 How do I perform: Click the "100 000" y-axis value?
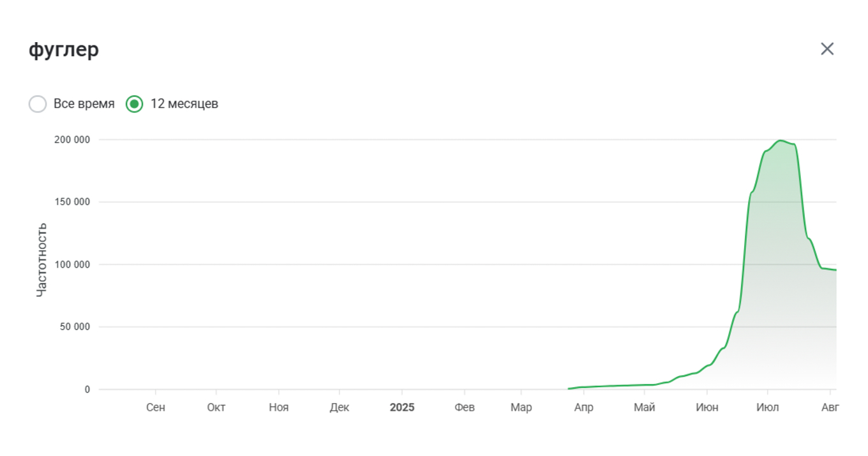pyautogui.click(x=72, y=264)
